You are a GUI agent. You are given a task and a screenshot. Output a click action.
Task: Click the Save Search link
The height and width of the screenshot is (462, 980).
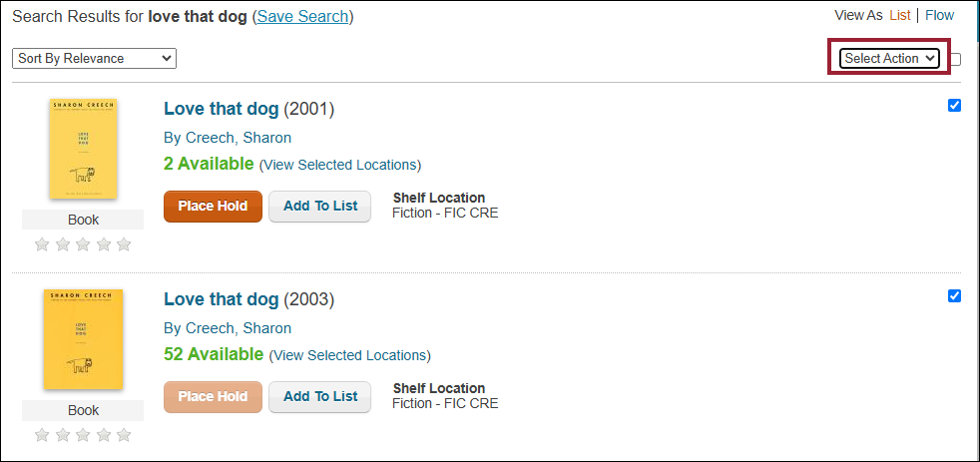pyautogui.click(x=302, y=16)
